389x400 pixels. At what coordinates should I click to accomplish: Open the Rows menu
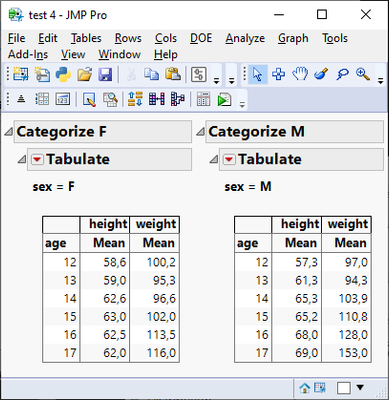coord(128,38)
